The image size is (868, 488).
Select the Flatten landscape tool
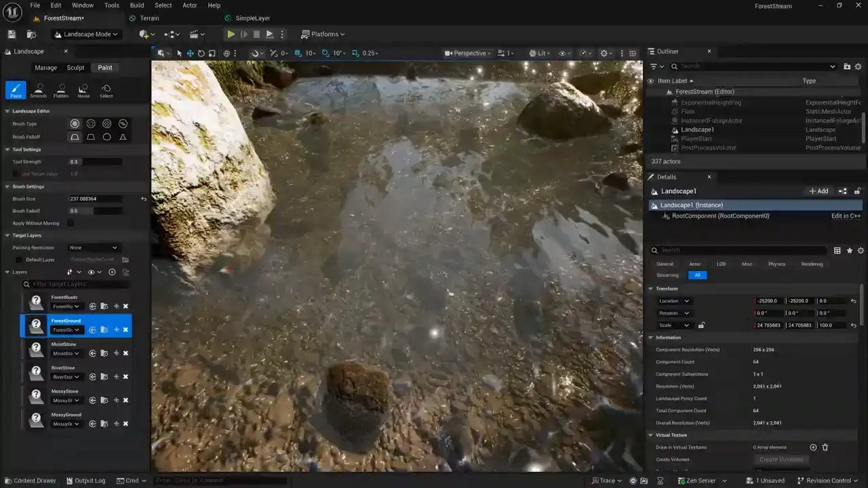pos(61,90)
